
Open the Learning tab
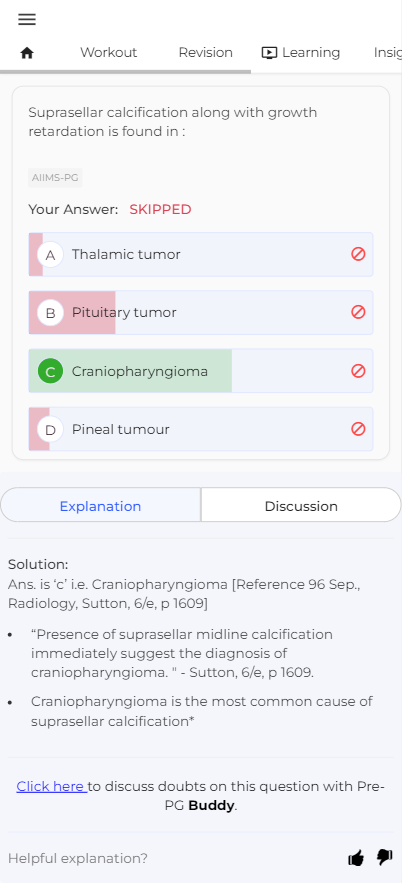[x=301, y=52]
